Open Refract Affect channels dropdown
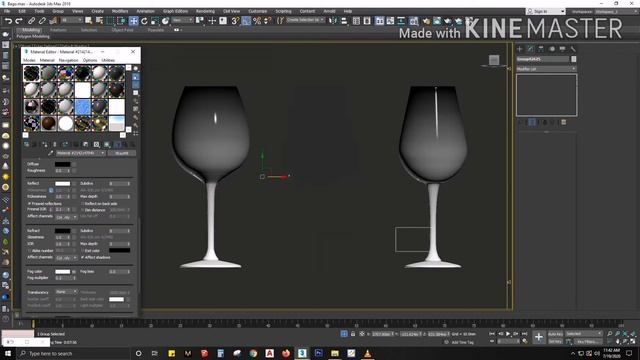Screen dimensions: 640x360 tap(66, 258)
